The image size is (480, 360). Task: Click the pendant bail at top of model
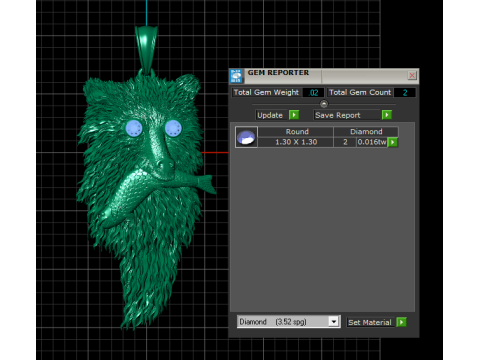tap(146, 48)
